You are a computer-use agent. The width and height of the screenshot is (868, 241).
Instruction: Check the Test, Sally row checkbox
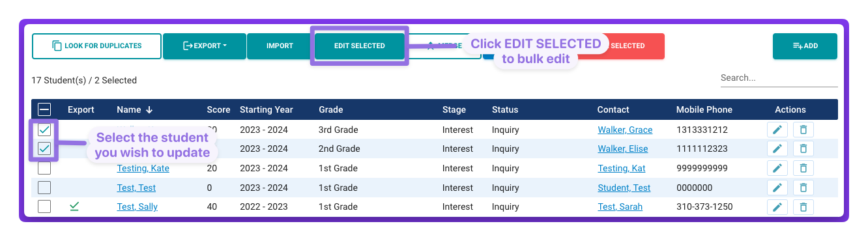[x=44, y=206]
